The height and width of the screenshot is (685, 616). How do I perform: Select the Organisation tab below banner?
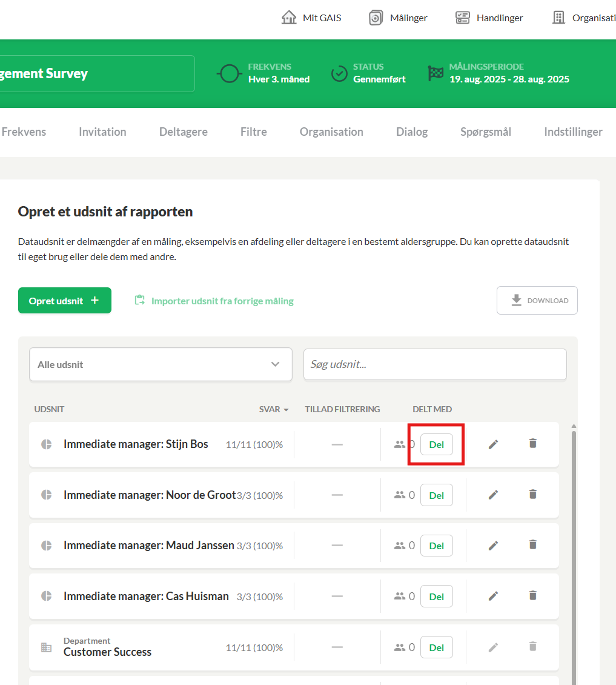[331, 132]
